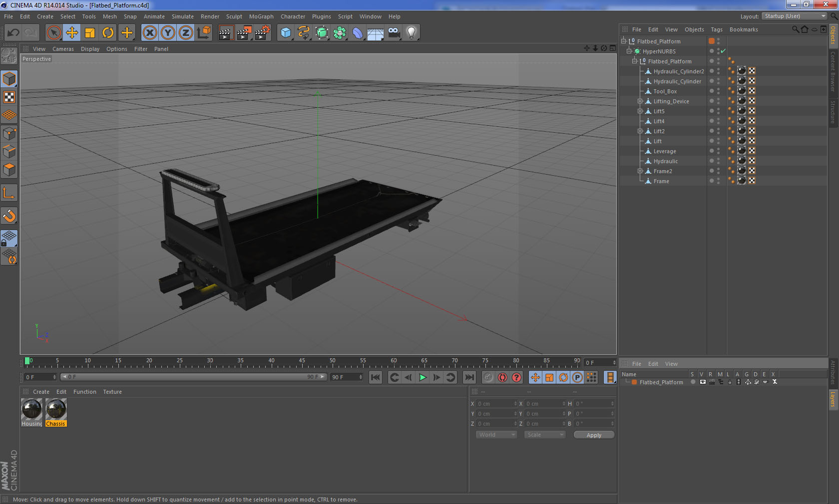Select the Chassis material thumbnail

pyautogui.click(x=56, y=410)
